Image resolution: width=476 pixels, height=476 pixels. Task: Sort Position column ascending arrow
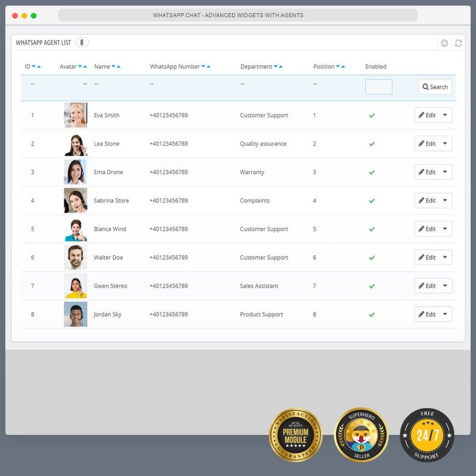pos(343,67)
